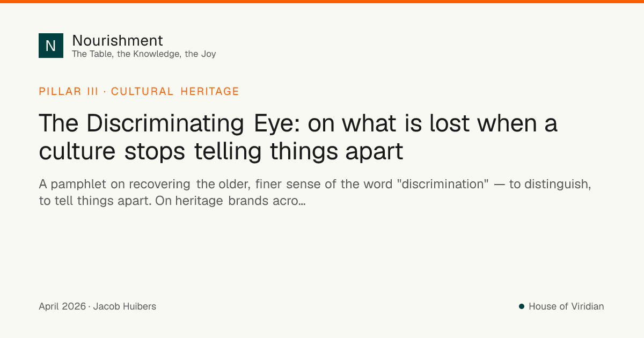The image size is (644, 338).
Task: Click the April 2026 date
Action: (62, 306)
